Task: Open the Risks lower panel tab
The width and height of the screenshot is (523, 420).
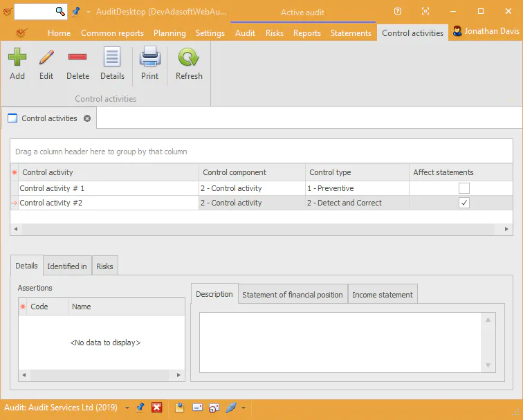Action: click(104, 266)
